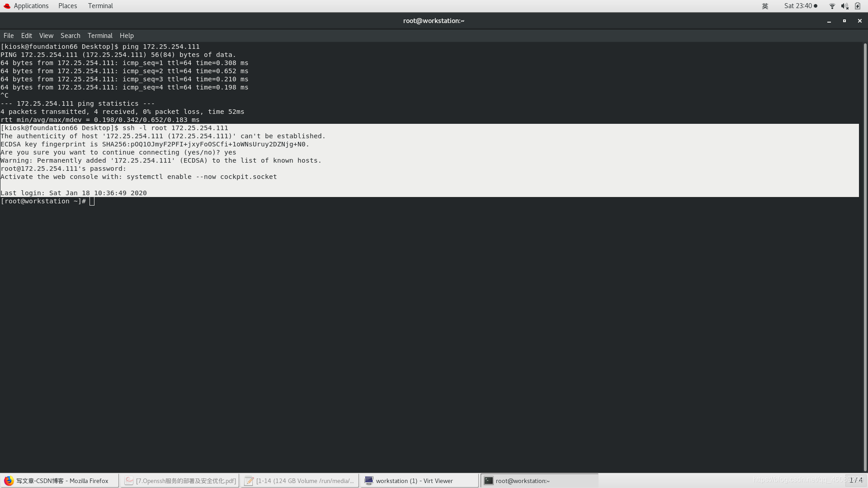Click the 'Warning: Permanently added' line
The image size is (868, 488).
[161, 161]
